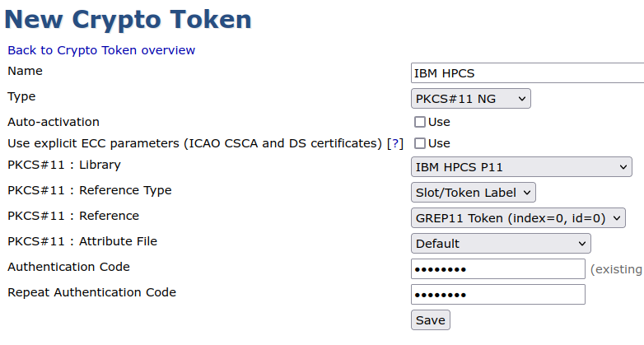Open the Type dropdown showing PKCS#11 NG
Image resolution: width=644 pixels, height=345 pixels.
click(471, 99)
